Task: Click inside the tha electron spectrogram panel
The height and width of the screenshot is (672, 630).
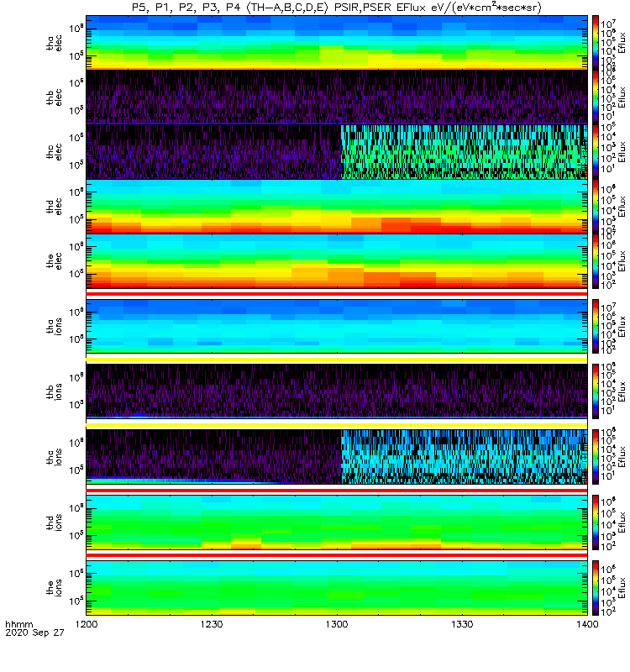Action: pyautogui.click(x=337, y=43)
